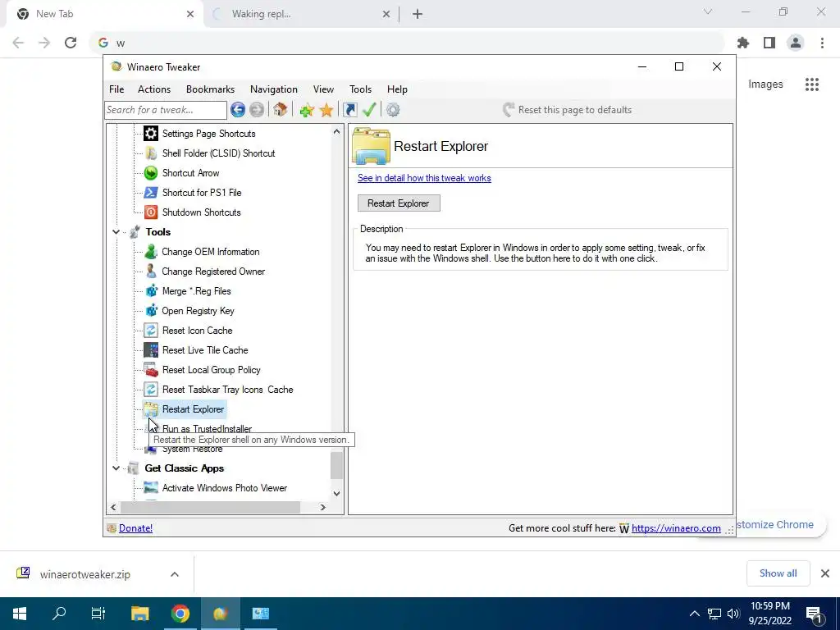Open the Bookmarks menu

[x=211, y=89]
